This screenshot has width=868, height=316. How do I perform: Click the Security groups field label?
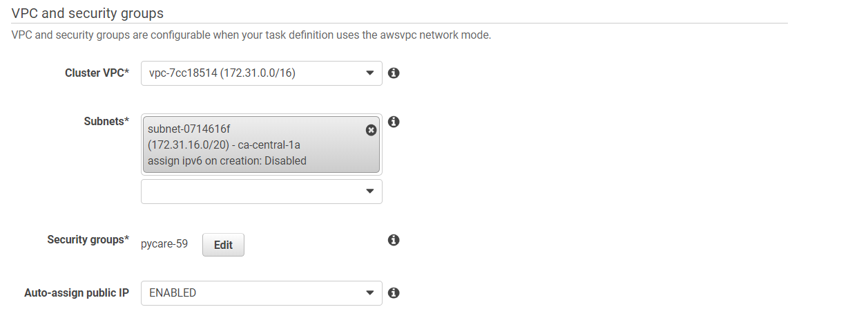click(88, 240)
